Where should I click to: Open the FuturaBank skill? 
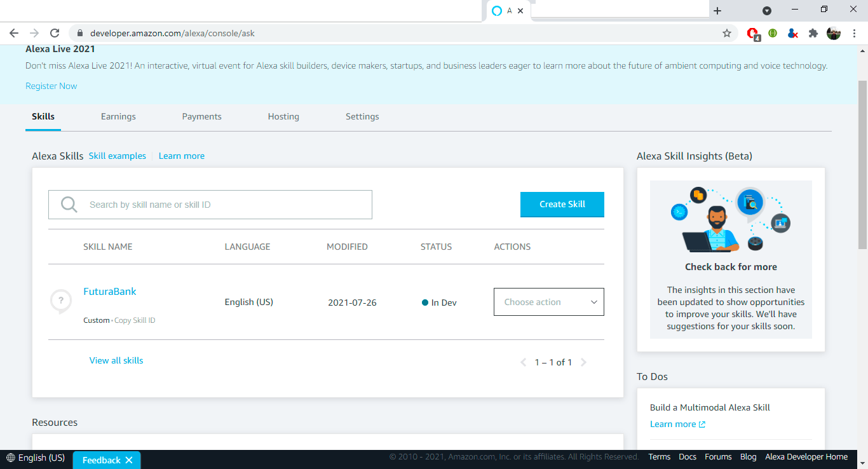pos(110,291)
